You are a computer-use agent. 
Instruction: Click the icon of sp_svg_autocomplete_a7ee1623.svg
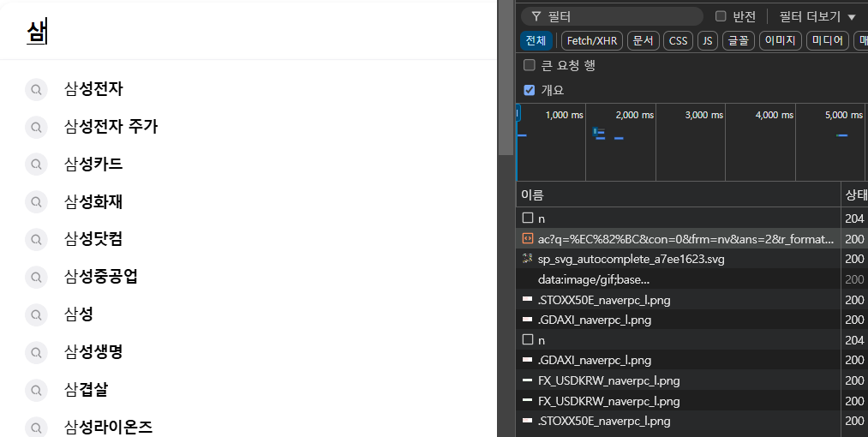tap(528, 259)
